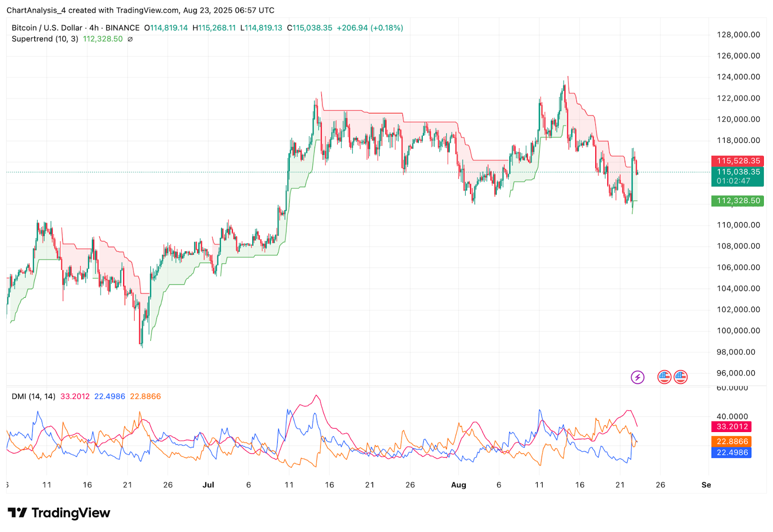This screenshot has width=773, height=532.
Task: Select the orange 22.8866 DMI axis tag
Action: (x=731, y=441)
